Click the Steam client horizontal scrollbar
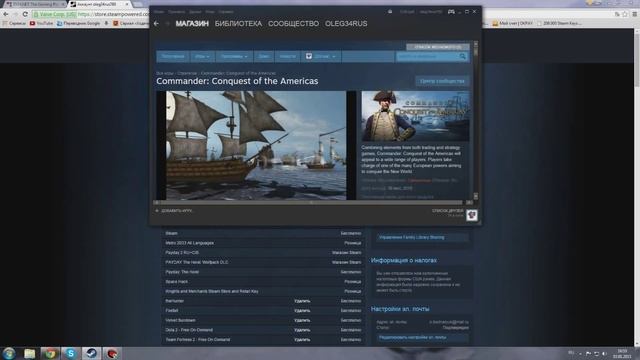Viewport: 640px width, 360px height. click(x=313, y=202)
